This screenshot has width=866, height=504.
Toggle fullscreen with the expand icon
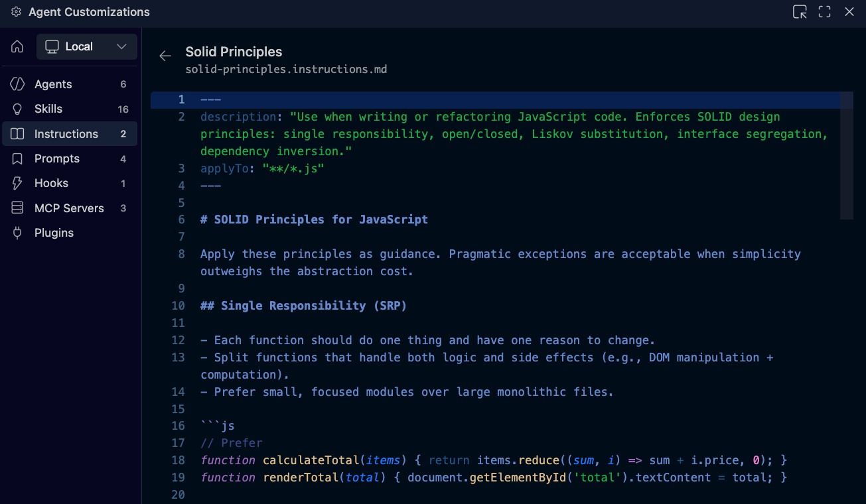(x=824, y=11)
